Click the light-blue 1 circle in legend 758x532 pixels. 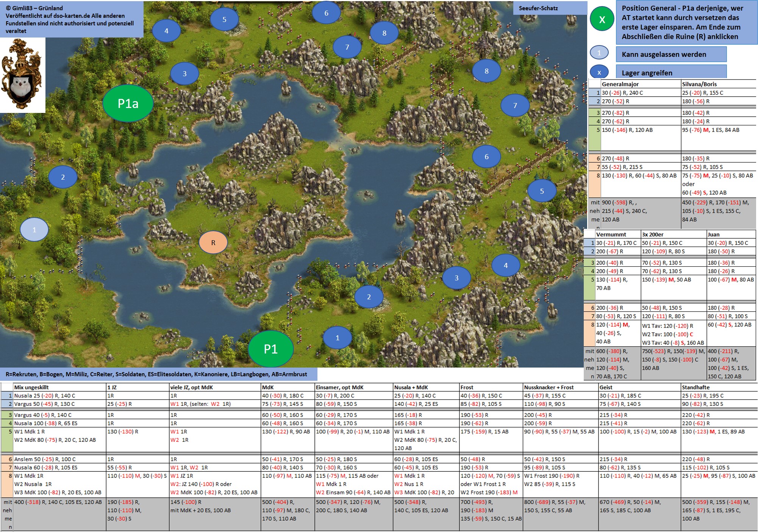pos(599,53)
